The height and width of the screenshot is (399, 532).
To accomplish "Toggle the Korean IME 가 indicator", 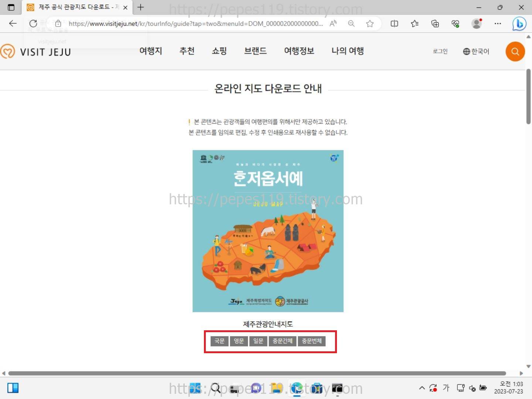I will click(446, 388).
